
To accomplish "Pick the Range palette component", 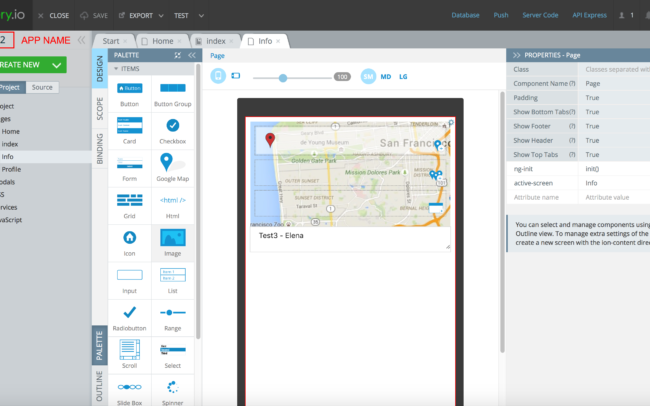I will click(172, 318).
